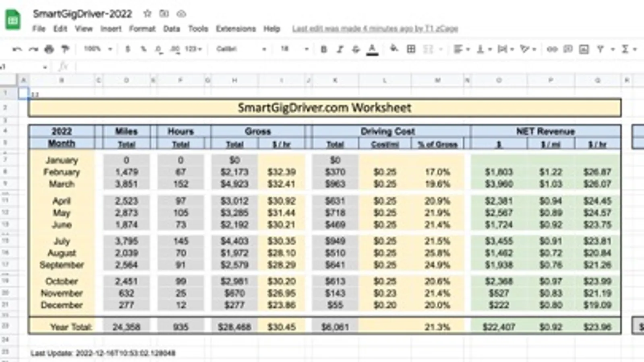View the cloud save status icon

pos(181,14)
